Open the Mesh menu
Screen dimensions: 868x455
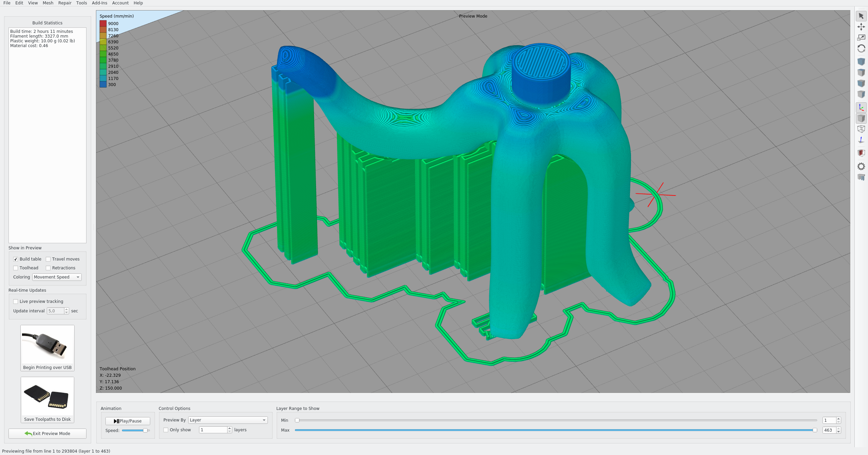click(48, 3)
